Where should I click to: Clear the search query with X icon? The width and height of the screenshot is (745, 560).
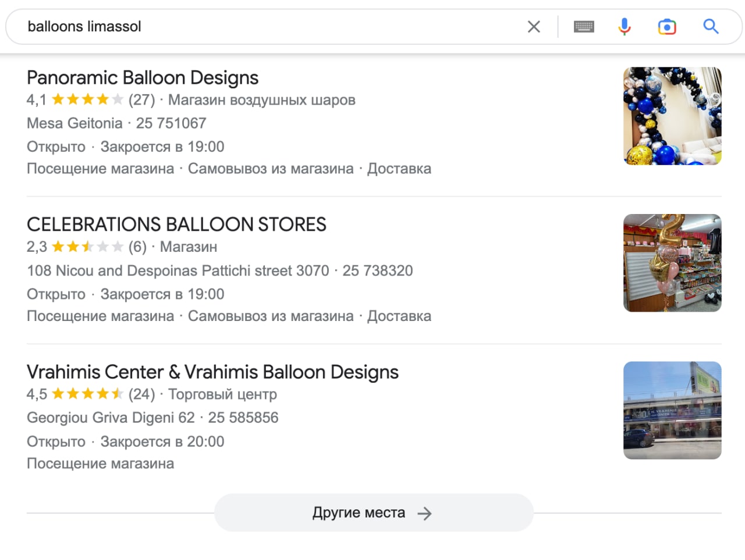point(534,27)
